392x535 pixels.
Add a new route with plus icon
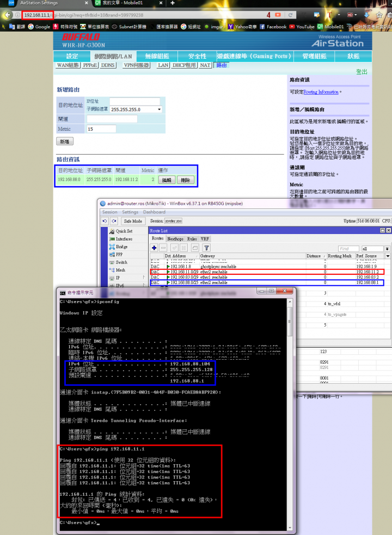(154, 248)
